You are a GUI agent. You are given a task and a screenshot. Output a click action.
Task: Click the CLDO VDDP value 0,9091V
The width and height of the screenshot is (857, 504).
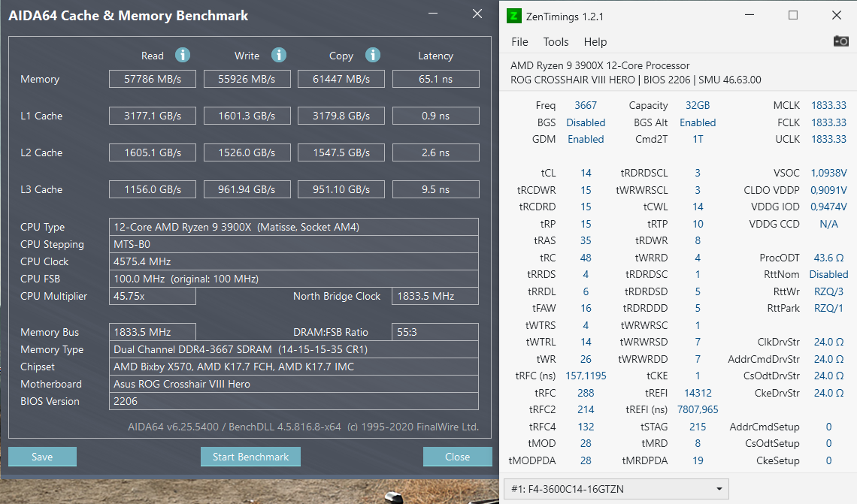pos(828,190)
